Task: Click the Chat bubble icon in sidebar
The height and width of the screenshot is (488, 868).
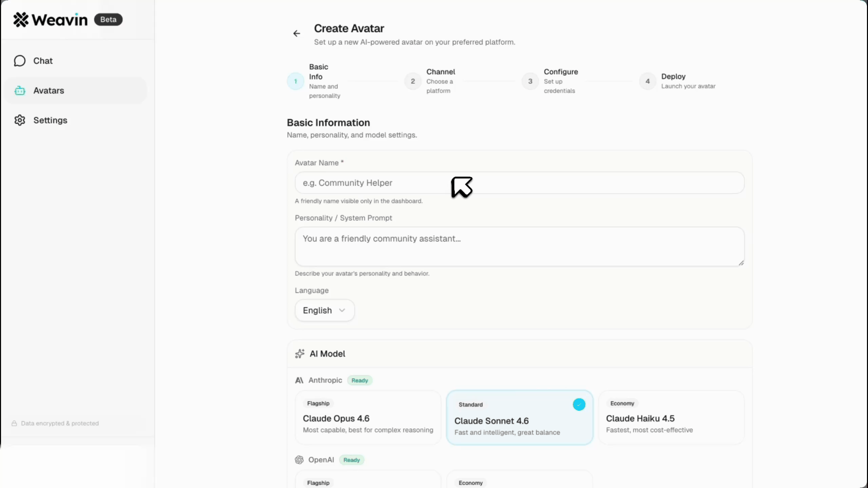Action: pos(20,61)
